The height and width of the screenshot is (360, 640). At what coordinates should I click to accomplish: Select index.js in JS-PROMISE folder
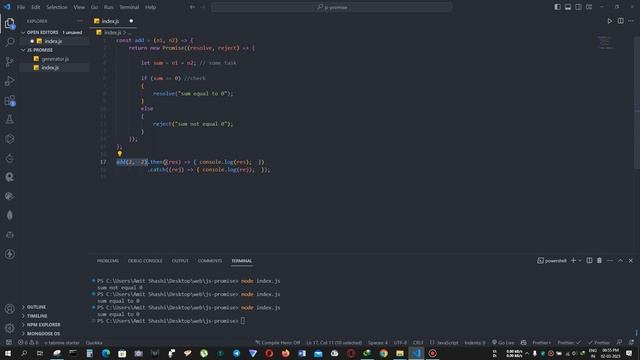(55, 68)
